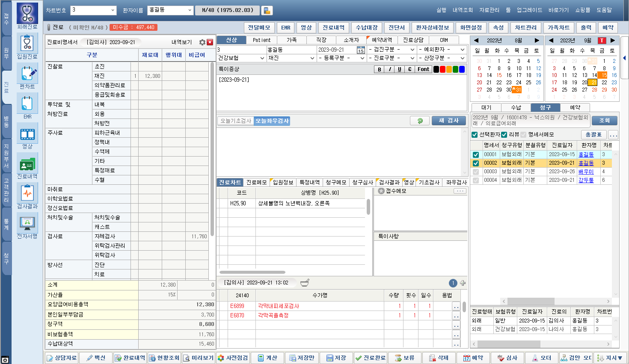629x364 pixels.
Task: Click the settings gear in 진료비명세서 header
Action: [202, 42]
